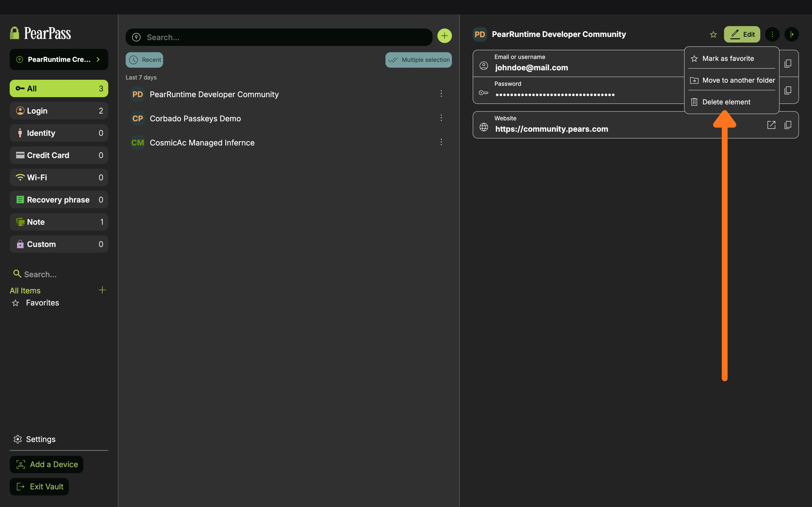Open options menu for CosmicAc Managed Infernce

[441, 142]
